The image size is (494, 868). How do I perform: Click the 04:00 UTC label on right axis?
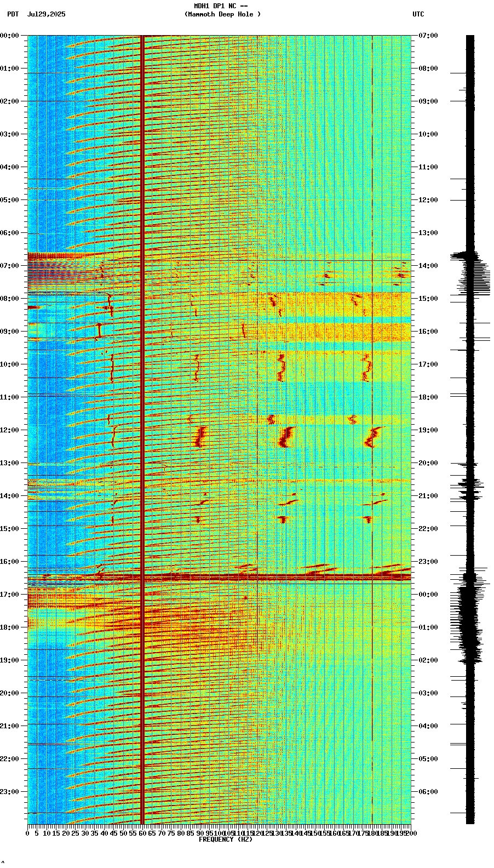pos(428,726)
